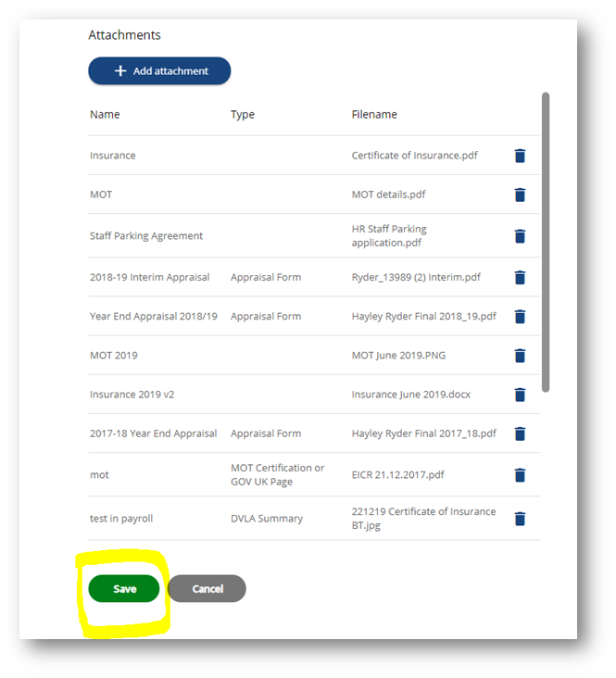This screenshot has height=678, width=616.
Task: Select the Type column header
Action: pos(243,115)
